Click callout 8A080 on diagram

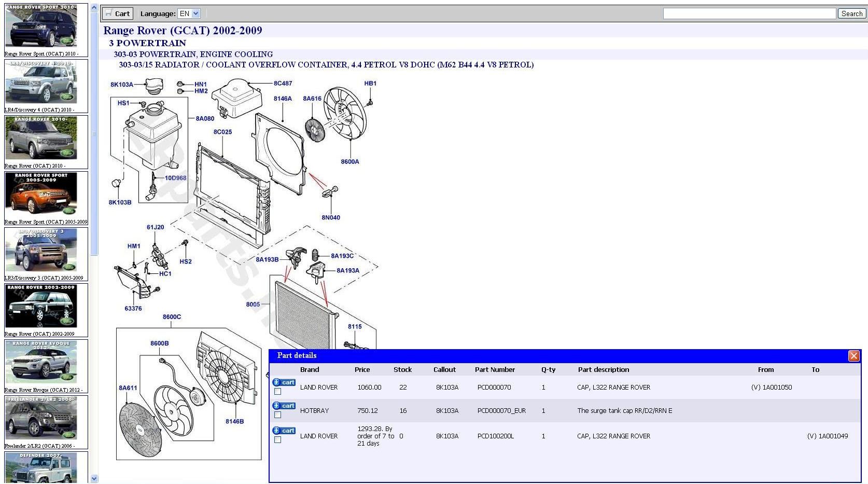(x=205, y=118)
